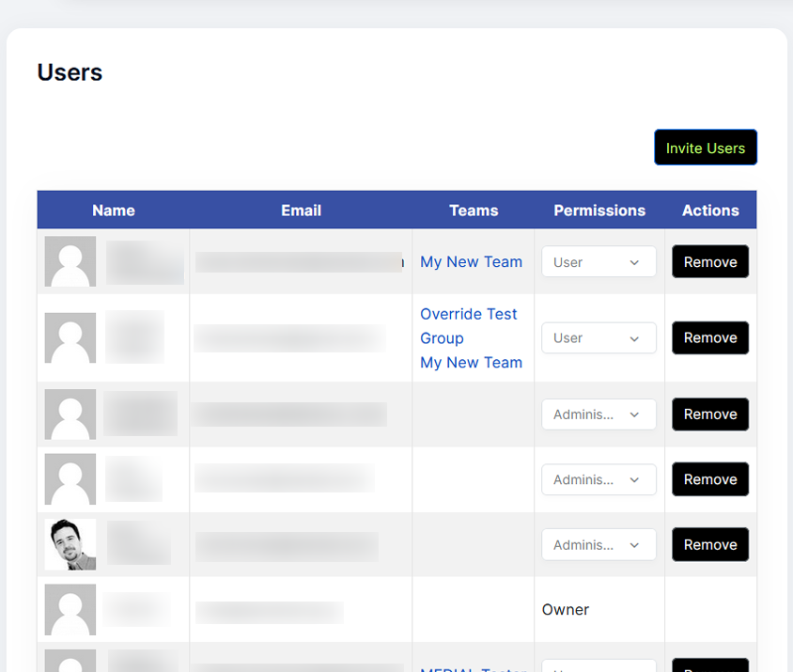Expand the first row's User permissions dropdown
Image resolution: width=793 pixels, height=672 pixels.
click(x=598, y=262)
